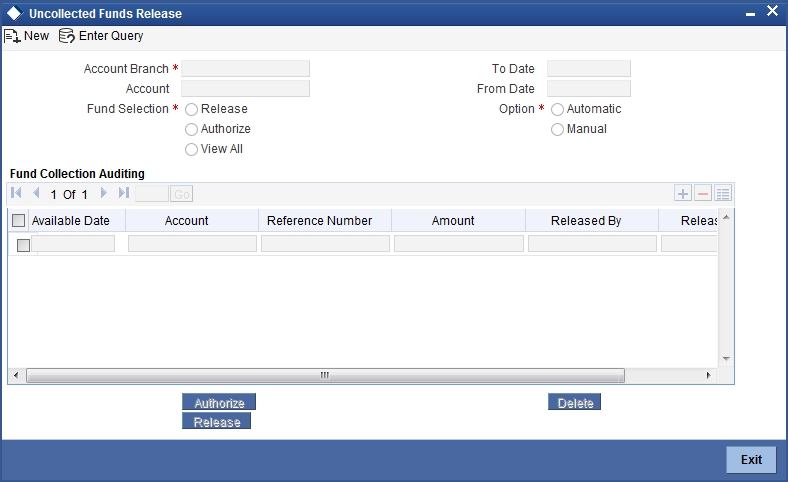Click the horizontal scrollbar right arrow

[x=709, y=375]
